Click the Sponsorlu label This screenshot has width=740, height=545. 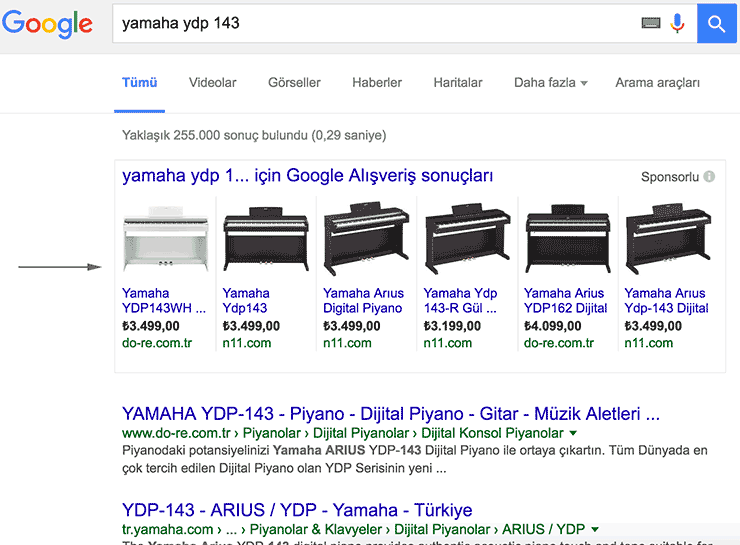670,177
